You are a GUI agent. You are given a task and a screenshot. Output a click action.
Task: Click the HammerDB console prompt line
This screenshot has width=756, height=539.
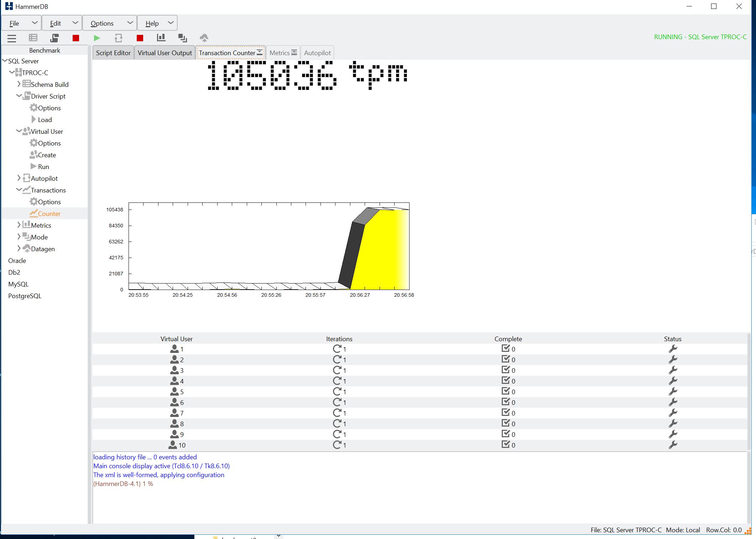click(x=123, y=484)
